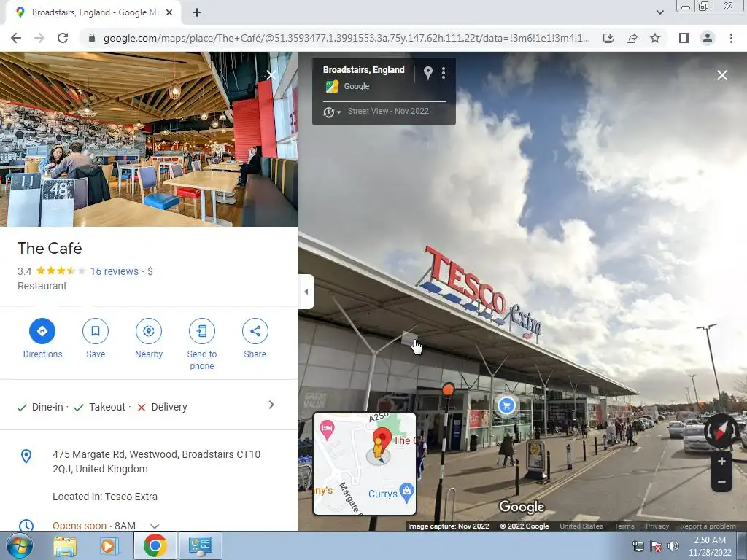747x560 pixels.
Task: Open Chrome three-dot menu
Action: (731, 38)
